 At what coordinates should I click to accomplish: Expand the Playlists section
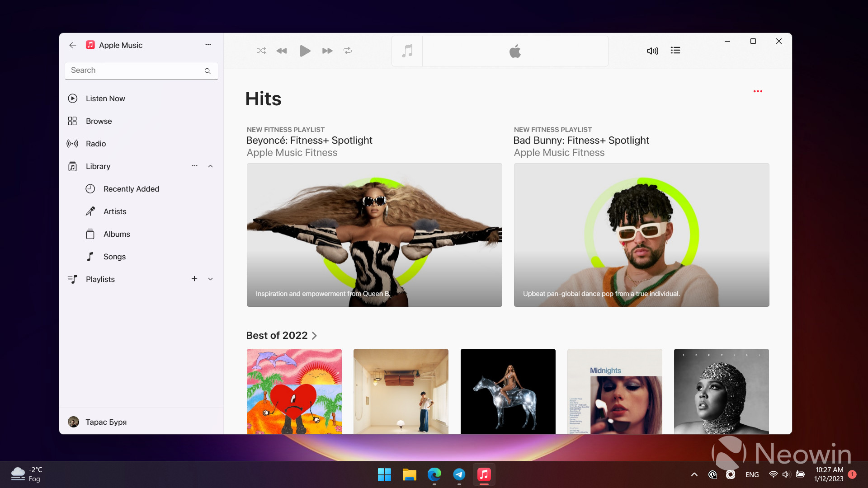point(211,279)
